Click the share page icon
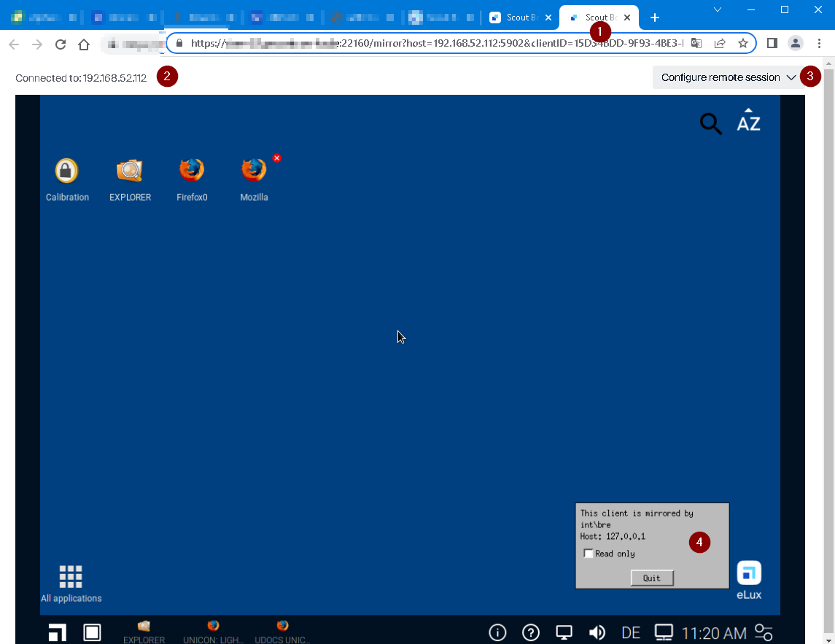835x644 pixels. [x=720, y=44]
